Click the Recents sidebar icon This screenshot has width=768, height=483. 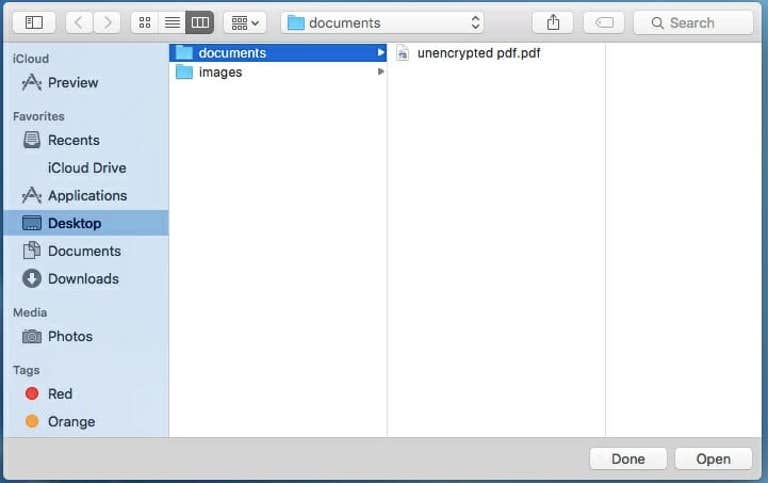[32, 140]
